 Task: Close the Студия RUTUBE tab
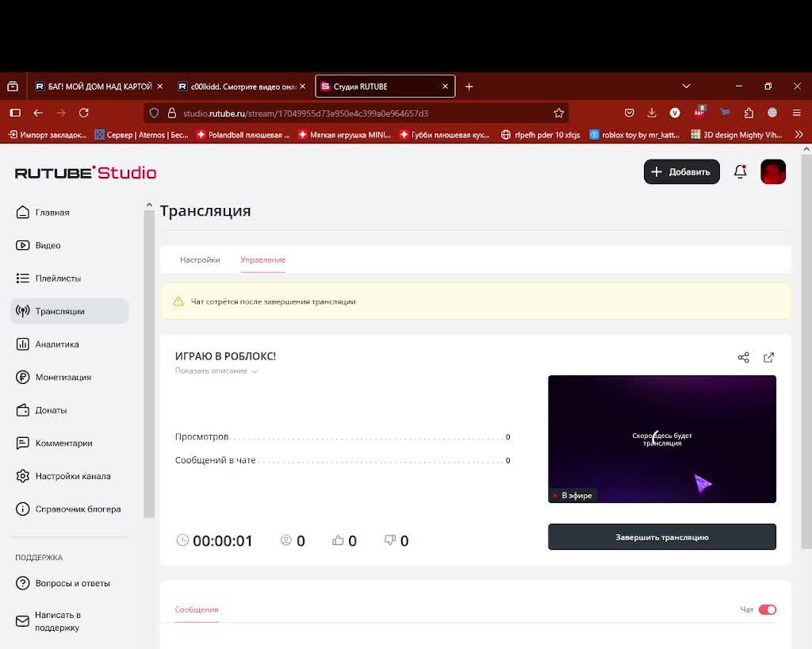[x=445, y=86]
